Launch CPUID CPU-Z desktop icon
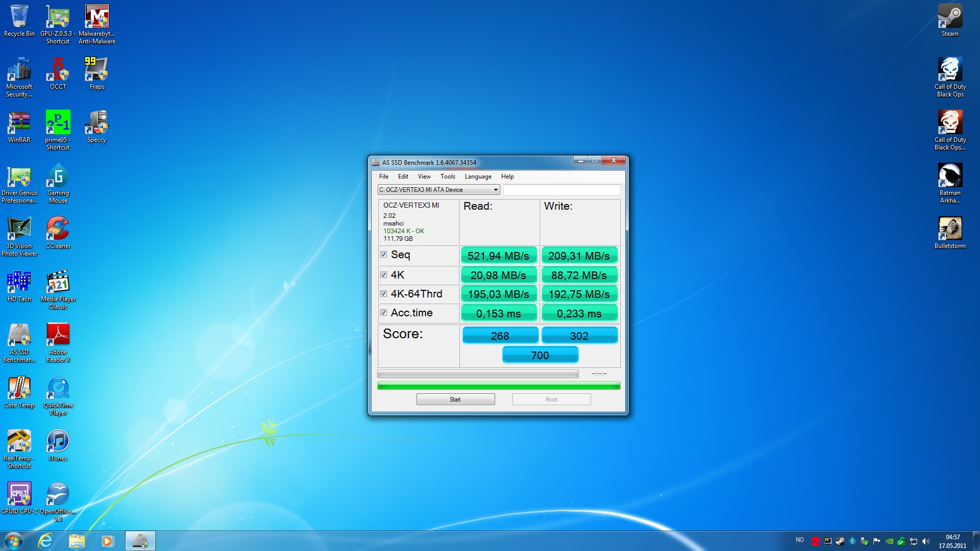Viewport: 980px width, 551px height. [19, 498]
